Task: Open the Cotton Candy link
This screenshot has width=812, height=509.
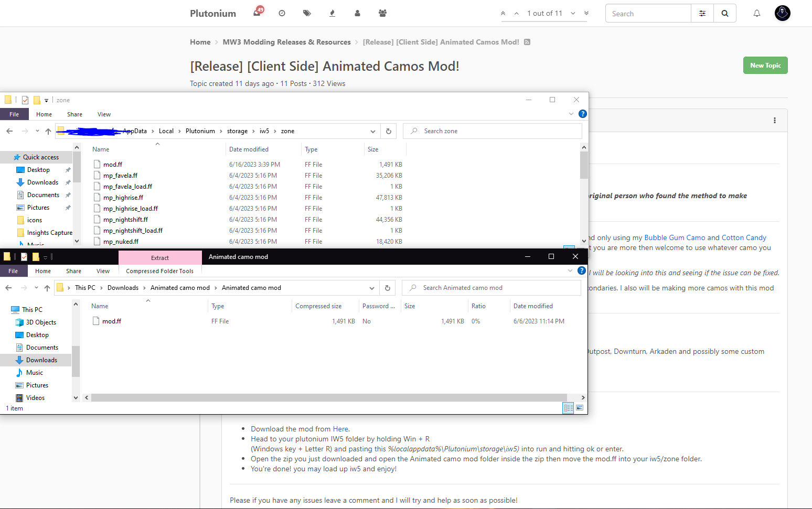Action: (744, 237)
